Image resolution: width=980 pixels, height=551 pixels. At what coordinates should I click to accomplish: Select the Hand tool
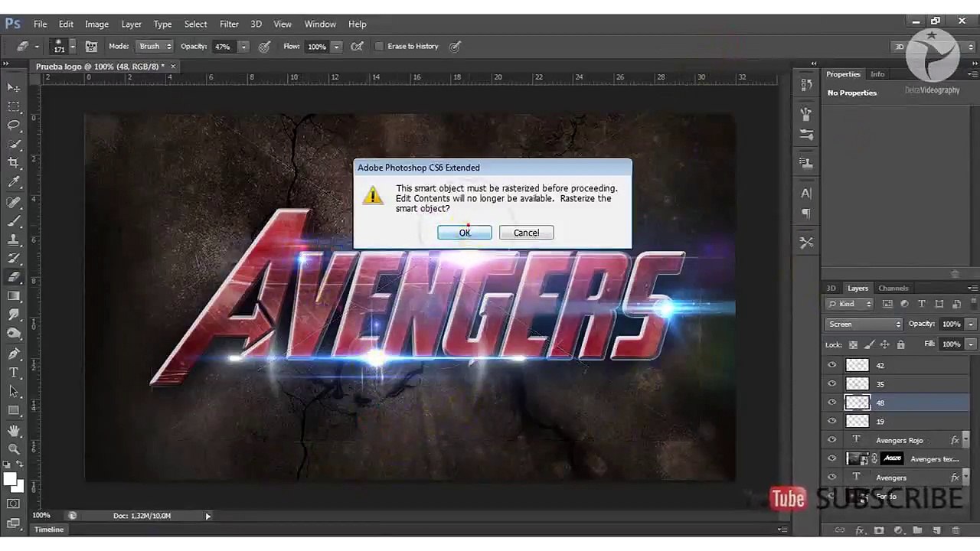pos(14,431)
